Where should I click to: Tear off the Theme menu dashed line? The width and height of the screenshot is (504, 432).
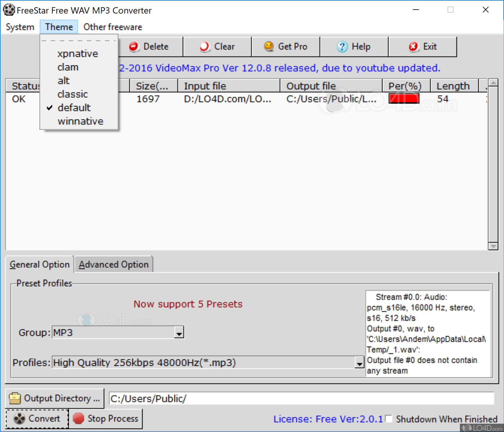point(79,41)
